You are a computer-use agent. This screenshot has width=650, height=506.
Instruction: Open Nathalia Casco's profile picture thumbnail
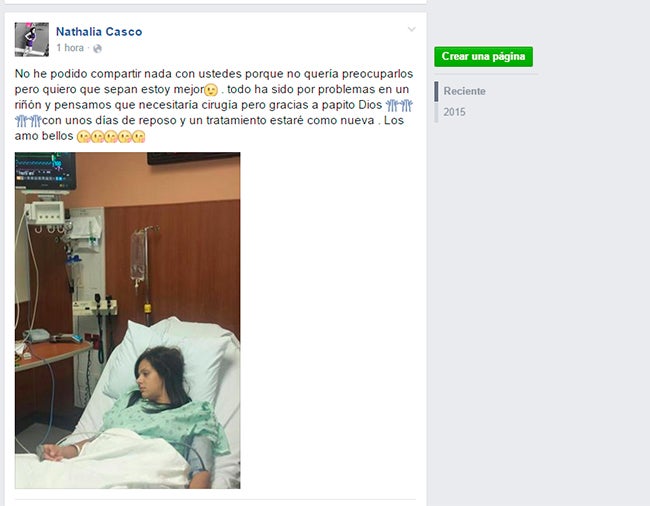pyautogui.click(x=32, y=39)
